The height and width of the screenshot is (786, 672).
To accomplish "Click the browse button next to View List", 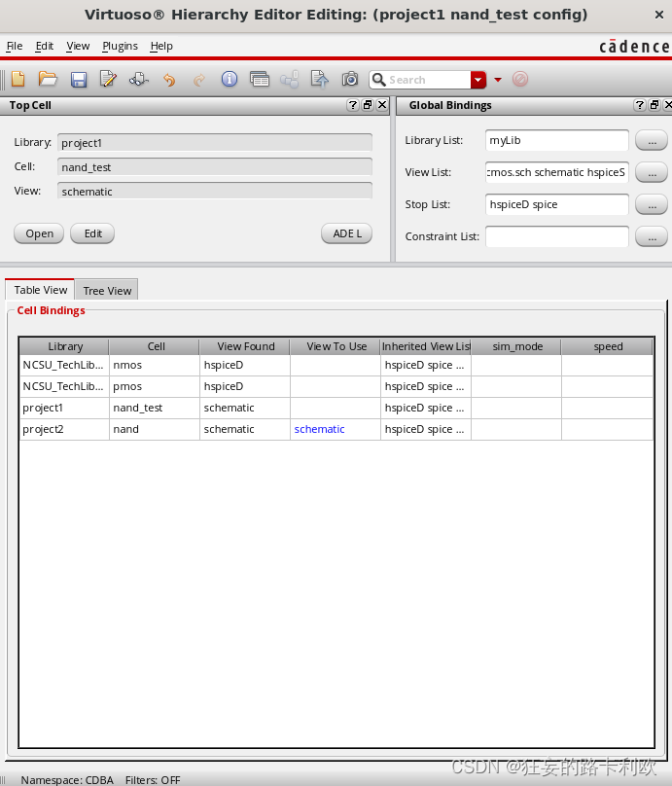I will tap(652, 172).
